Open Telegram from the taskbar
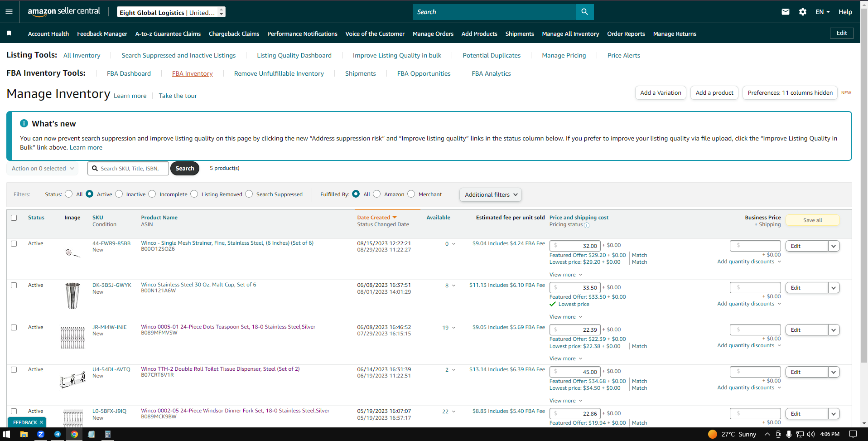868x441 pixels. [58, 434]
